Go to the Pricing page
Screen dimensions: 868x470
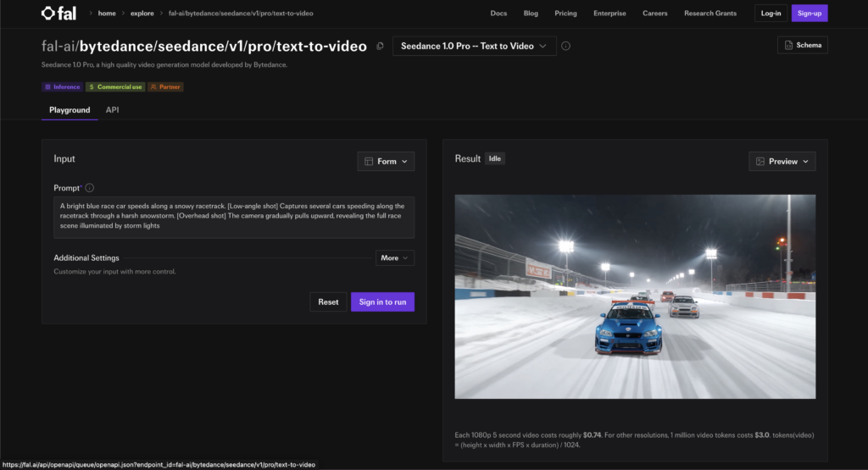[565, 14]
